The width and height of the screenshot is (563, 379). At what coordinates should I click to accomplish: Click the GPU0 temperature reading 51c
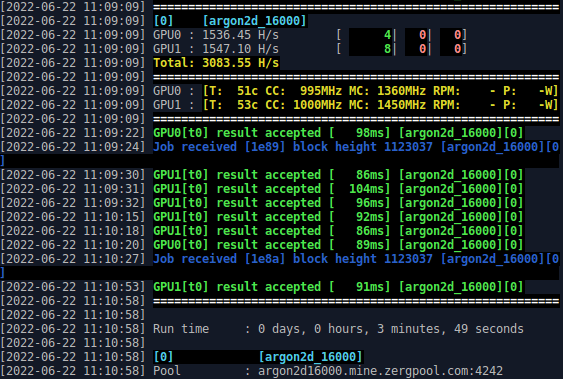(x=247, y=91)
